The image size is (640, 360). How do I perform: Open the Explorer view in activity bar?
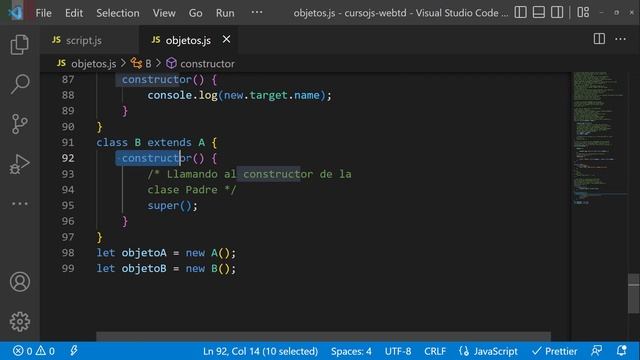[x=20, y=44]
